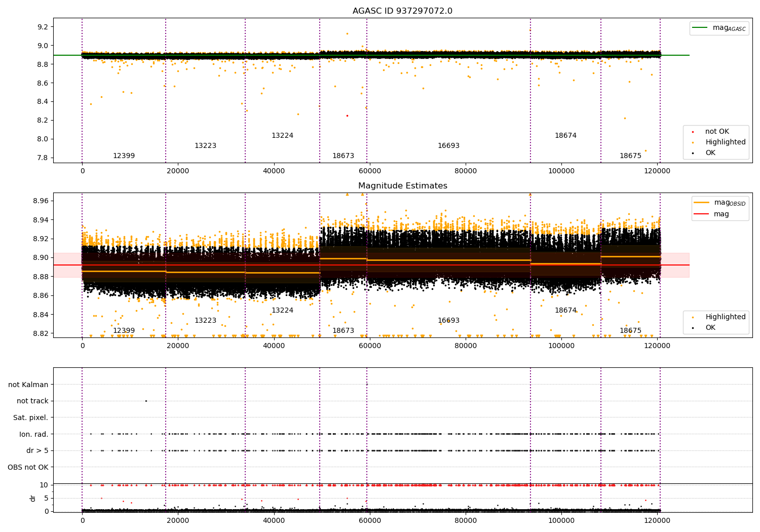760x532 pixels.
Task: Select 'Highlighted' in the Magnitude Estimates legend
Action: (726, 317)
